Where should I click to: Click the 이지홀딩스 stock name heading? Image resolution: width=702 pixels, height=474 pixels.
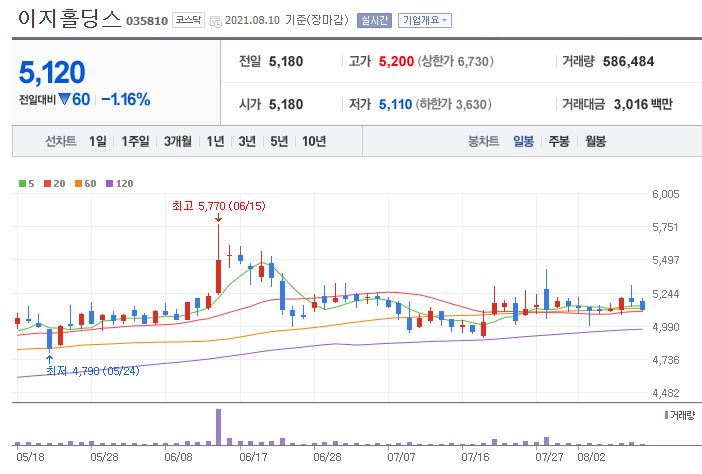point(70,19)
